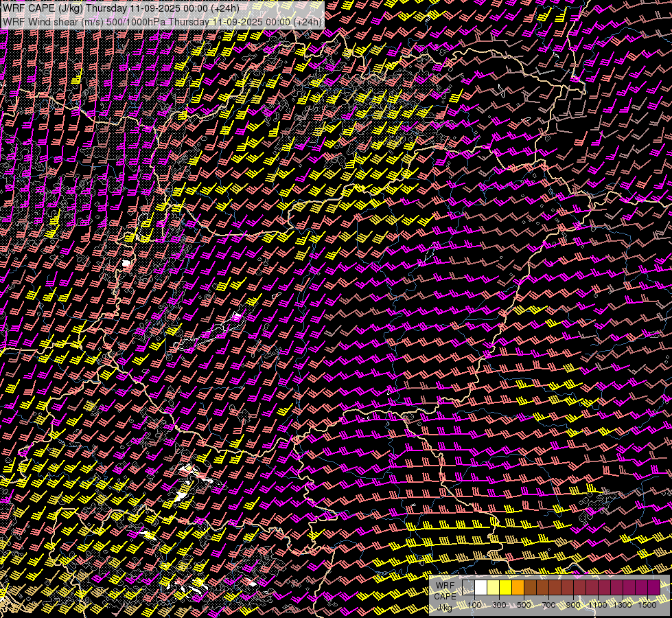The width and height of the screenshot is (672, 618).
Task: Select the white CAPE legend swatch
Action: pyautogui.click(x=481, y=588)
